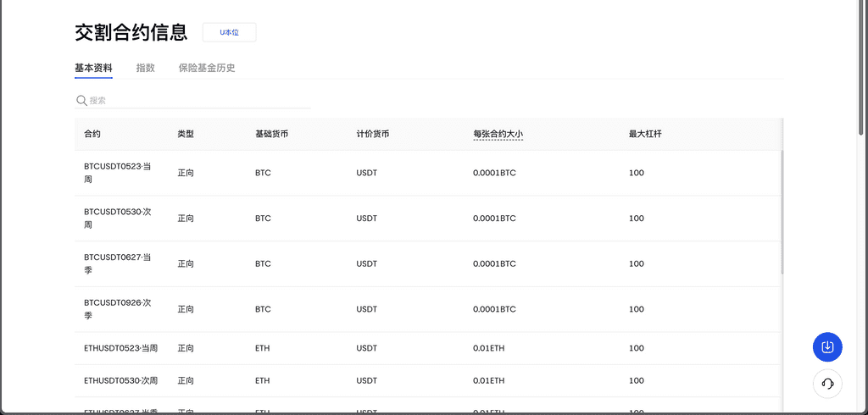Switch to the 保险基金历史 tab
The width and height of the screenshot is (868, 415).
[x=207, y=68]
